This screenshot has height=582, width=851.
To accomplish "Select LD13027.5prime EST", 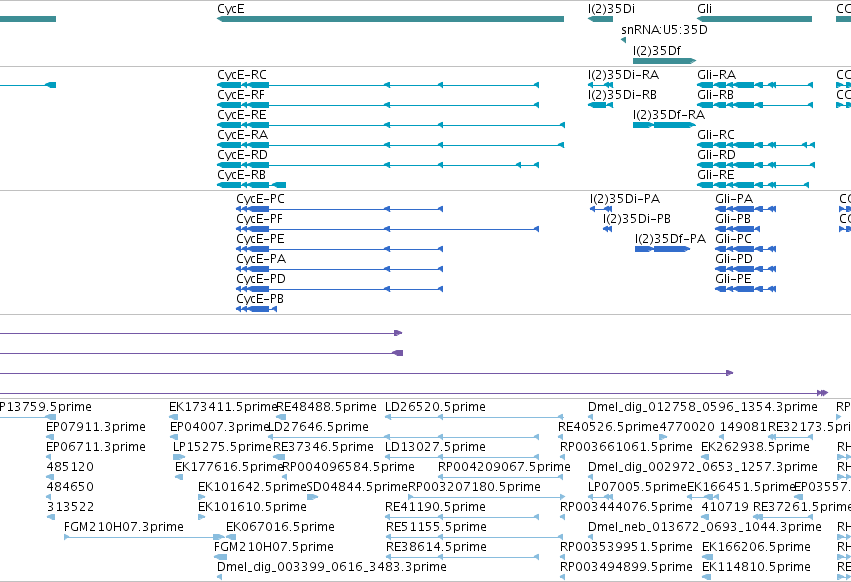I will pyautogui.click(x=435, y=447).
